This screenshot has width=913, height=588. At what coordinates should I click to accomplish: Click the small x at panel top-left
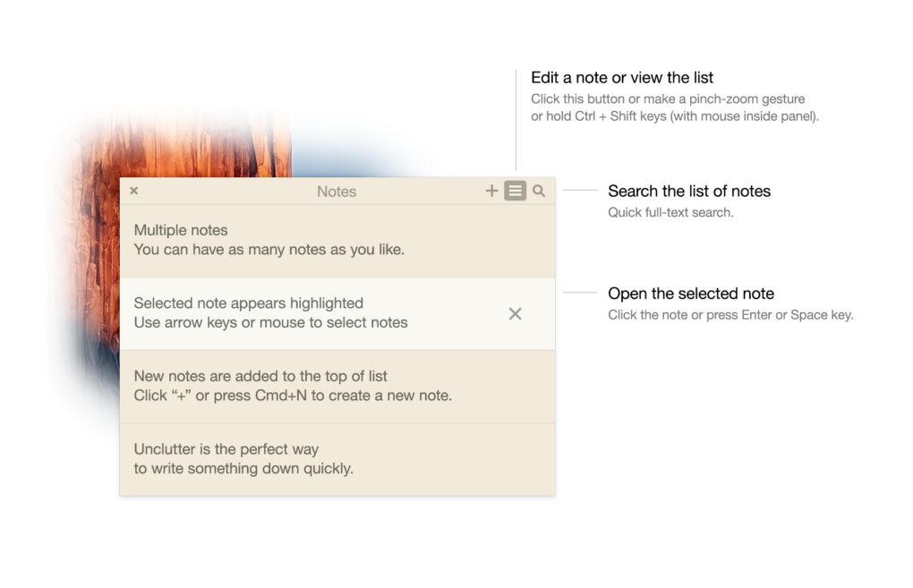click(133, 191)
